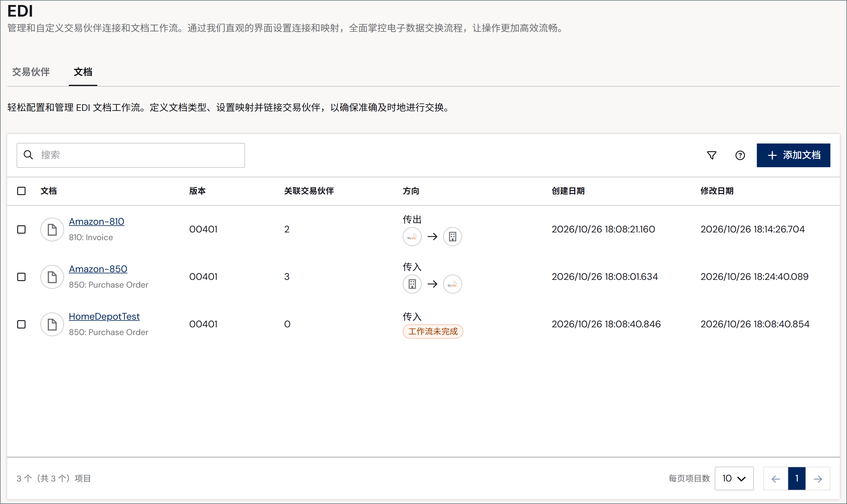Open the Amazon-850 document link

click(x=98, y=269)
